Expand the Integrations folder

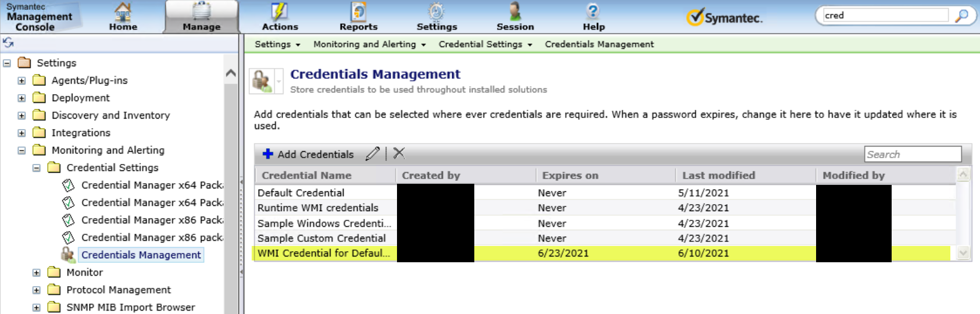pyautogui.click(x=22, y=133)
